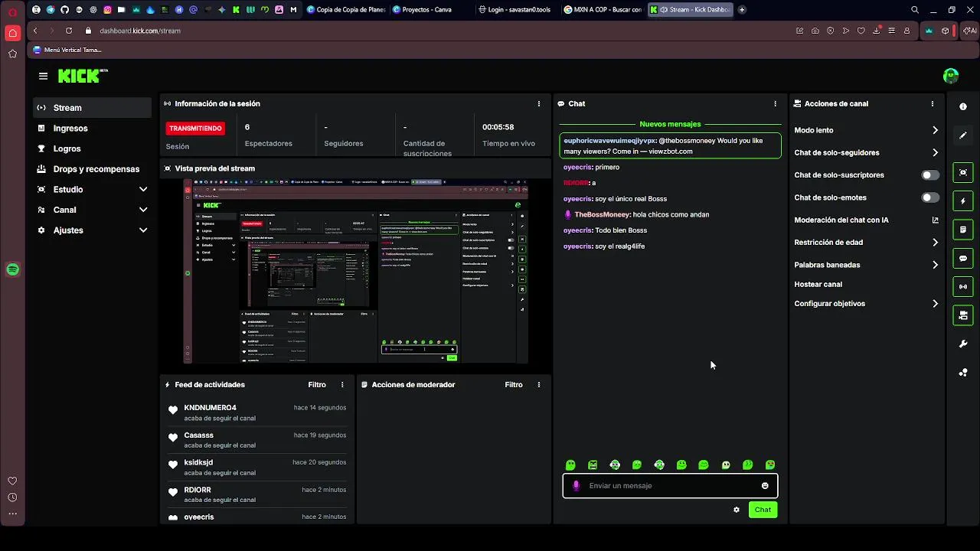Toggle Chat de solo-emotes switch
The height and width of the screenshot is (551, 980).
(x=930, y=197)
